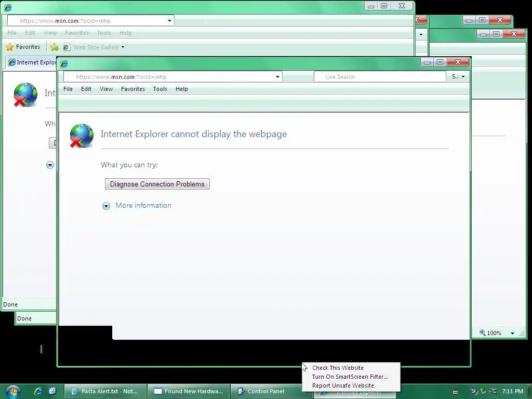Click the resize grip in the status bar

[x=522, y=334]
